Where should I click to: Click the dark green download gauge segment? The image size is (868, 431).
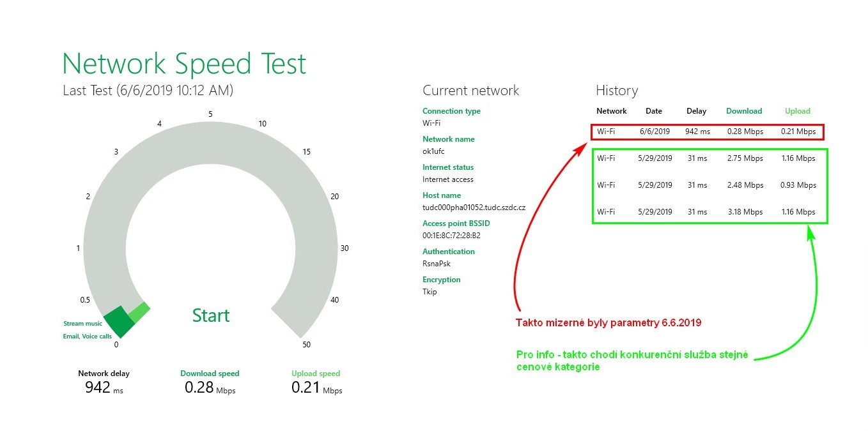pyautogui.click(x=120, y=322)
